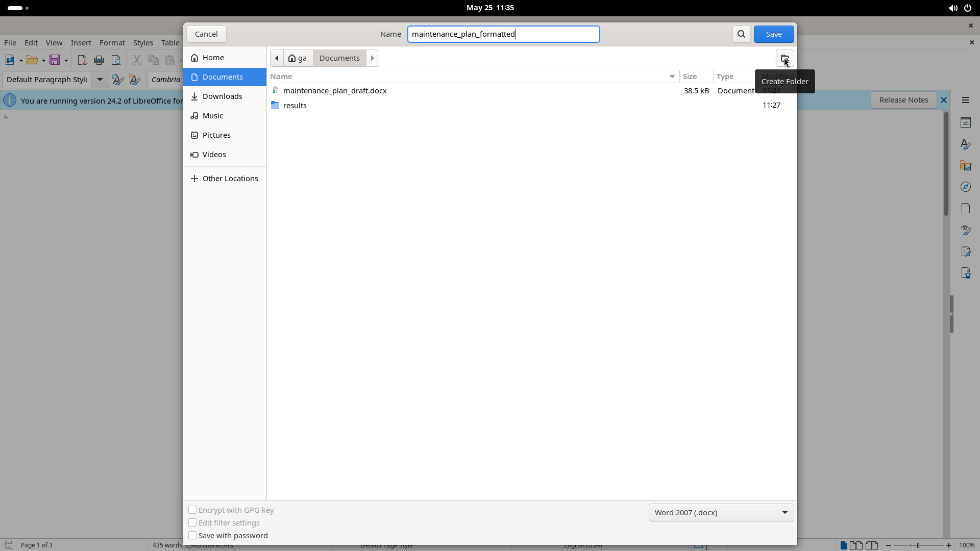This screenshot has width=980, height=551.
Task: Open the sidebar Page panel icon
Action: [965, 208]
